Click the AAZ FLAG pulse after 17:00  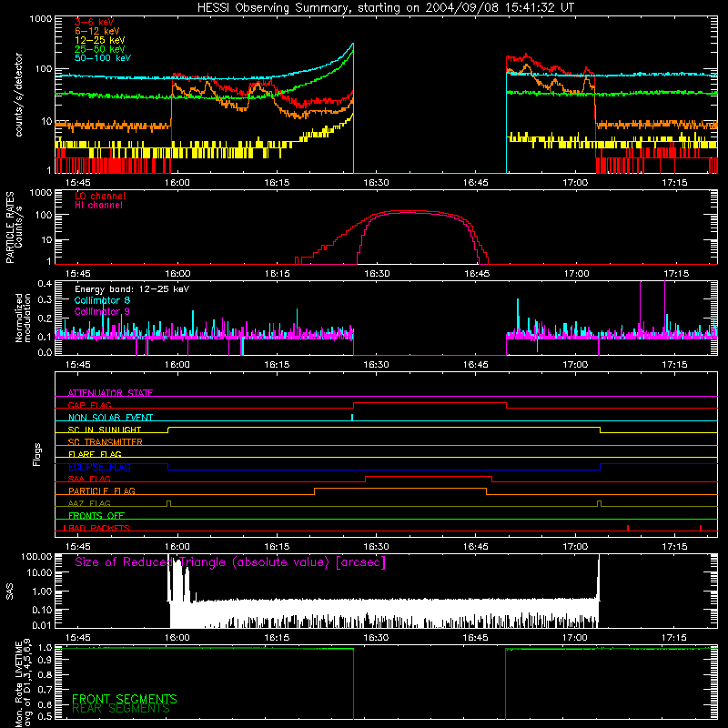[600, 504]
